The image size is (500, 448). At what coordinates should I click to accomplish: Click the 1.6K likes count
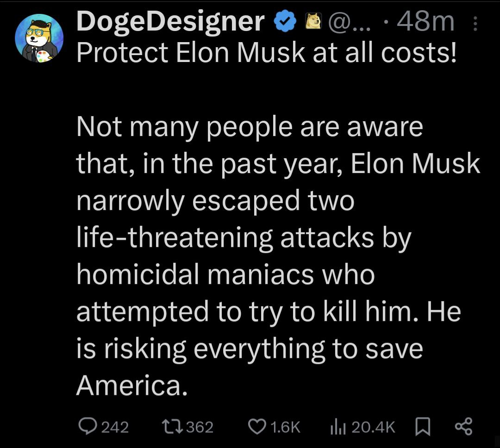285,427
